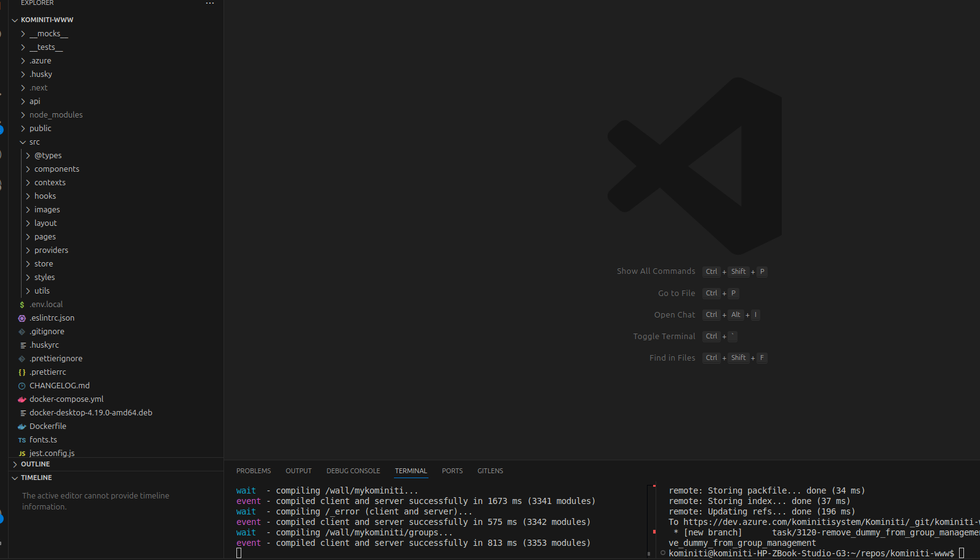This screenshot has height=560, width=980.
Task: Click the docker-compose.yml whale icon
Action: (22, 399)
